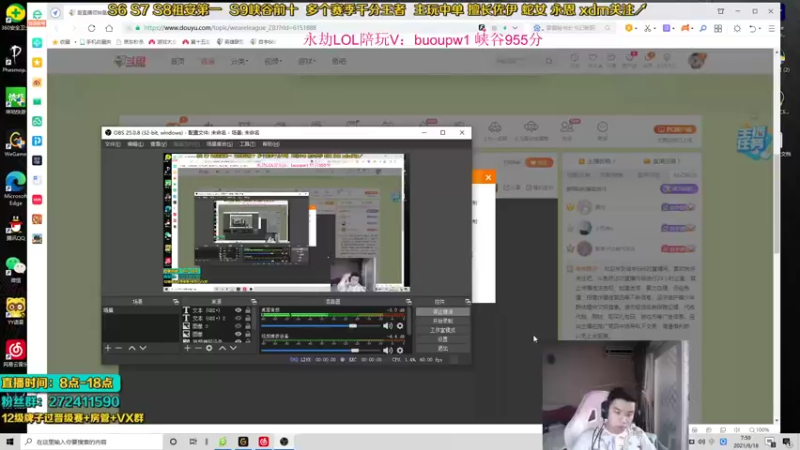800x450 pixels.
Task: Expand the Douyu 游戏 dropdown
Action: tap(307, 61)
